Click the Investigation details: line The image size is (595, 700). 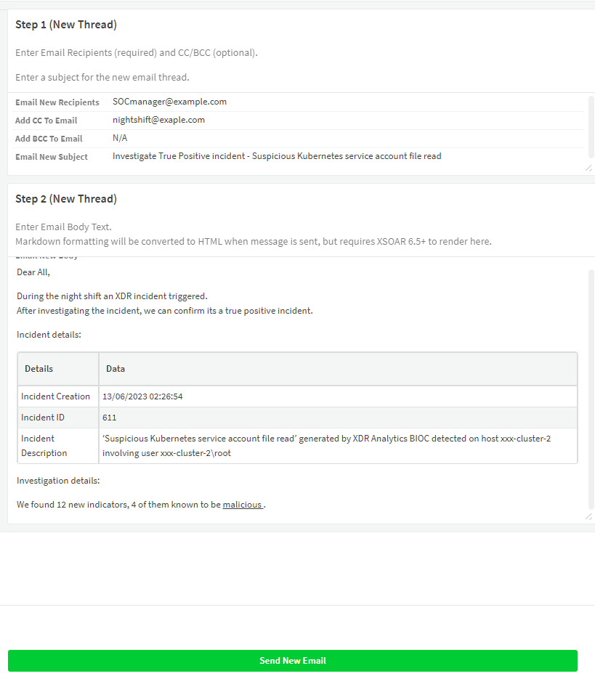point(58,481)
